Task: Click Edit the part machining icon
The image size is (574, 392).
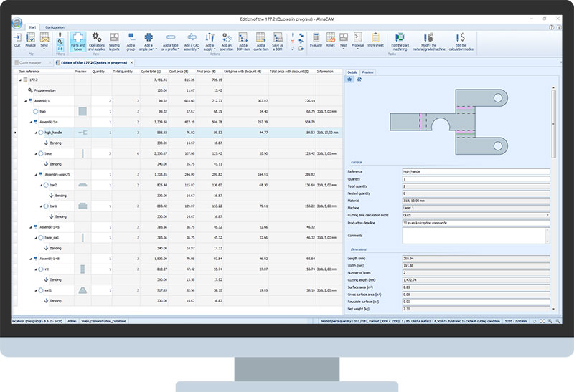Action: (400, 40)
